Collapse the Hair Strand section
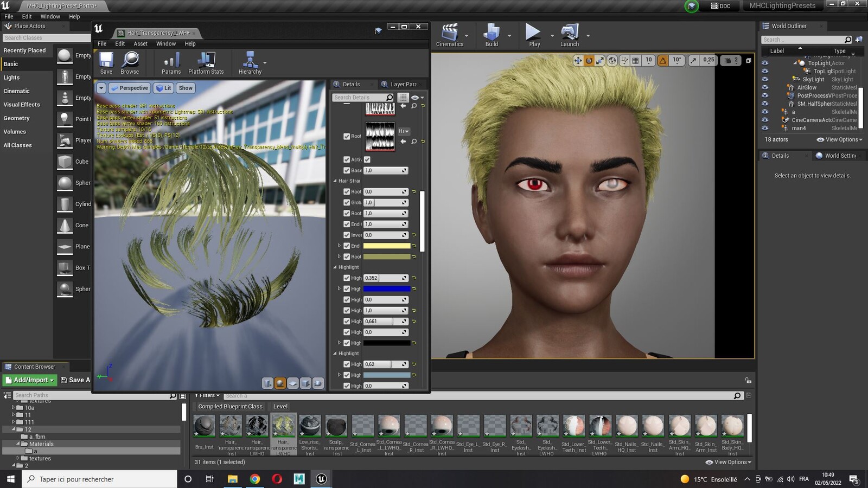The width and height of the screenshot is (868, 488). point(335,181)
